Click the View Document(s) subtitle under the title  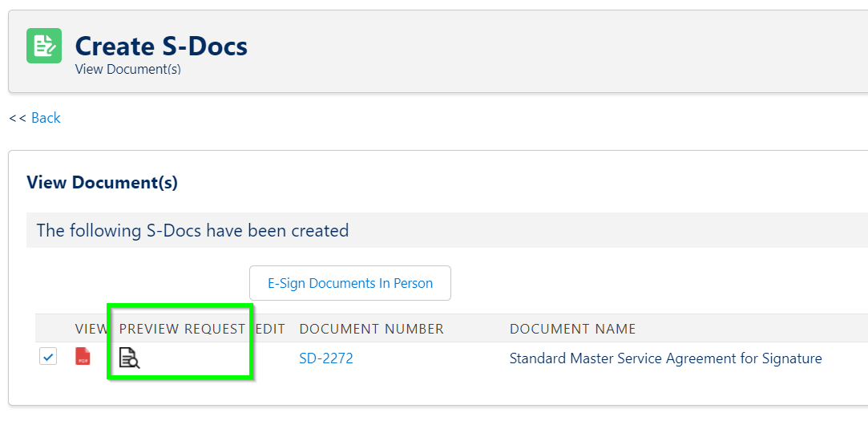pos(128,69)
